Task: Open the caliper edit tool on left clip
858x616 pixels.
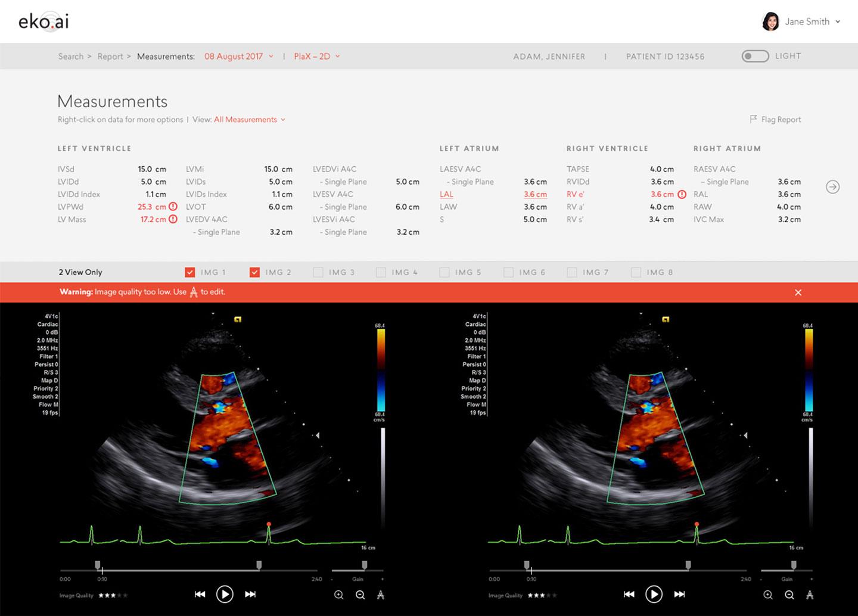Action: pos(380,595)
